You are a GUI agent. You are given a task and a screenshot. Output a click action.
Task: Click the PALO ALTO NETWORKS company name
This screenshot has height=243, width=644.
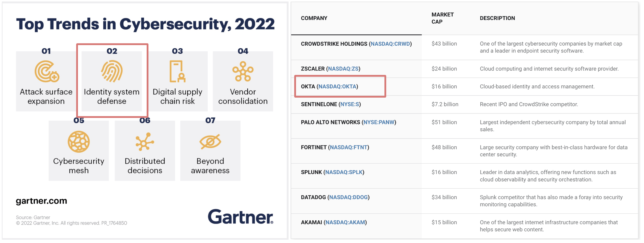330,122
